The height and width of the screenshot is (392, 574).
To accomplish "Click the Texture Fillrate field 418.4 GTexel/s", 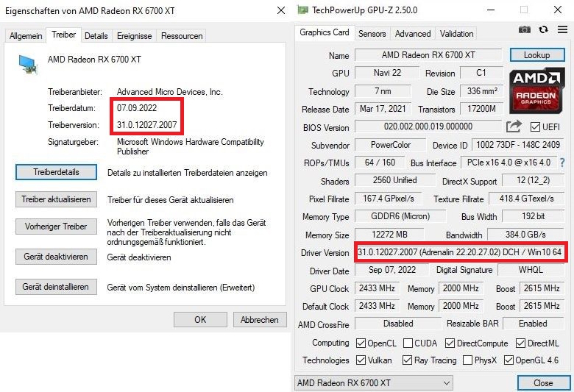I will tap(526, 199).
